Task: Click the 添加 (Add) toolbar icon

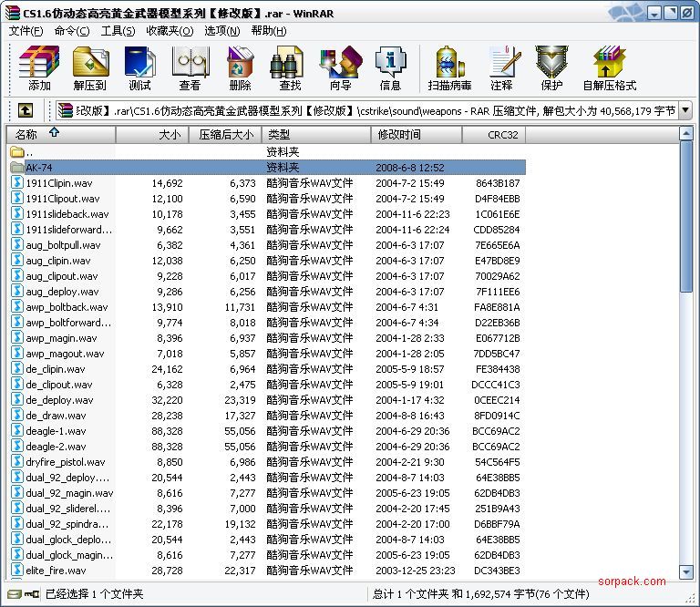Action: coord(39,67)
